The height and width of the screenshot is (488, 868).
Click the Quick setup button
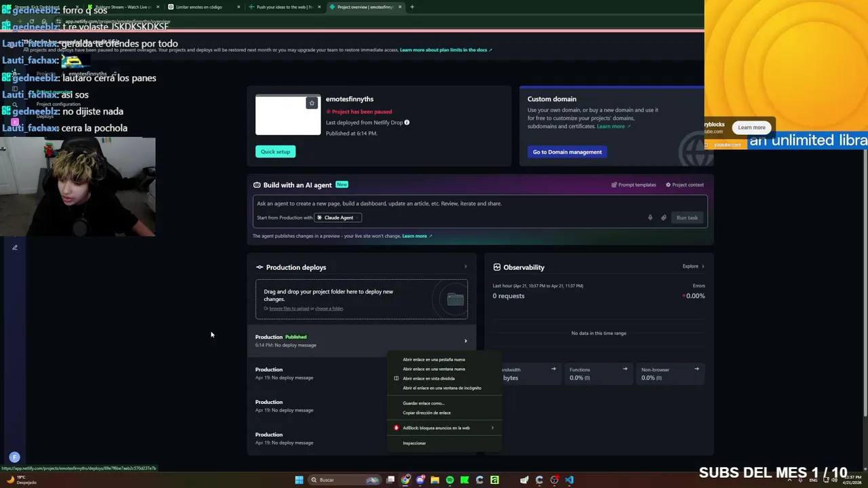tap(275, 152)
